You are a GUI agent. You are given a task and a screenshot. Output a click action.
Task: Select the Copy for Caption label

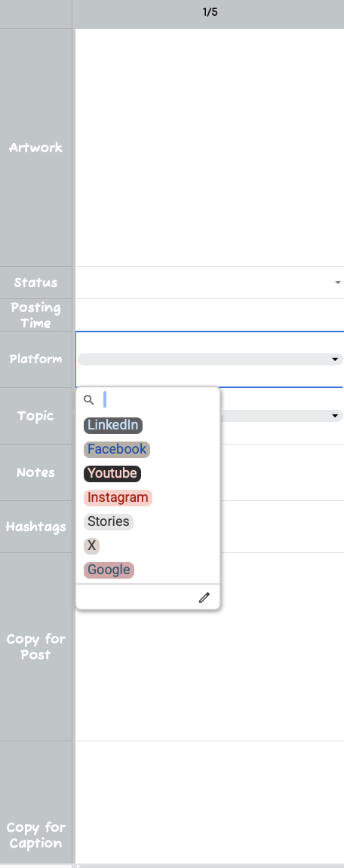36,835
